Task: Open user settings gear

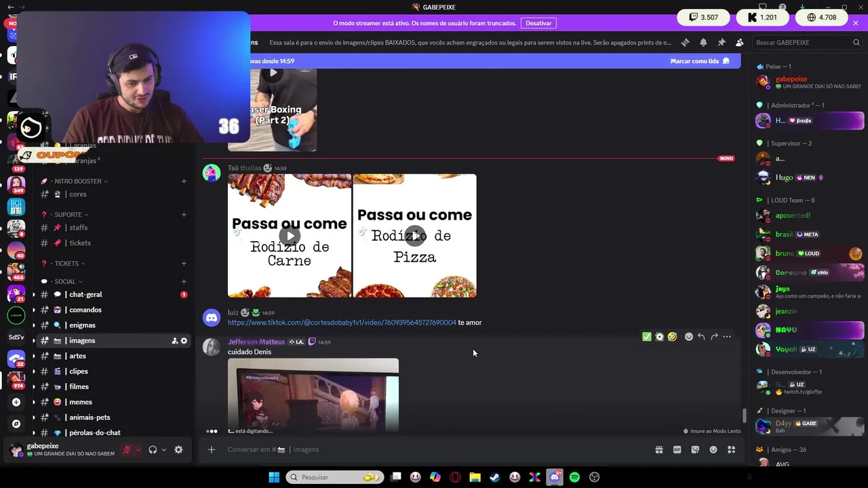Action: pyautogui.click(x=178, y=449)
